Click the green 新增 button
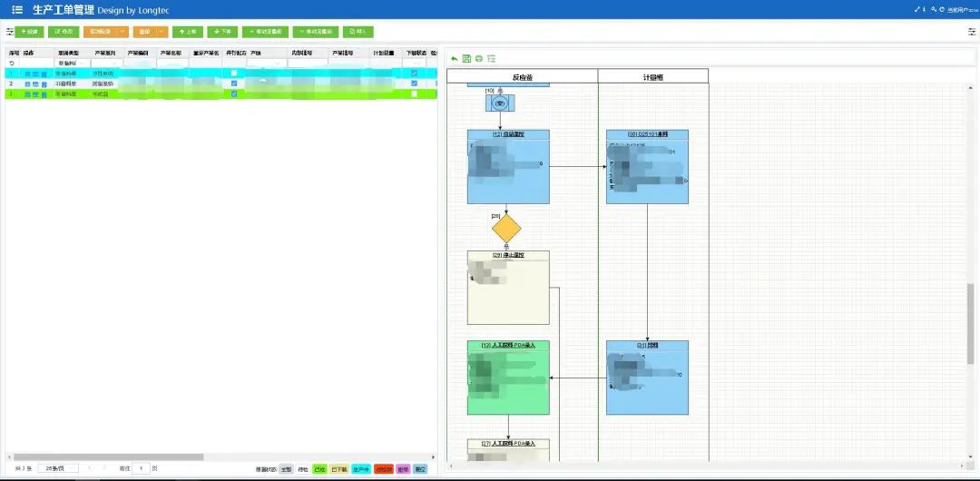Screen dimensions: 980x481 point(29,31)
